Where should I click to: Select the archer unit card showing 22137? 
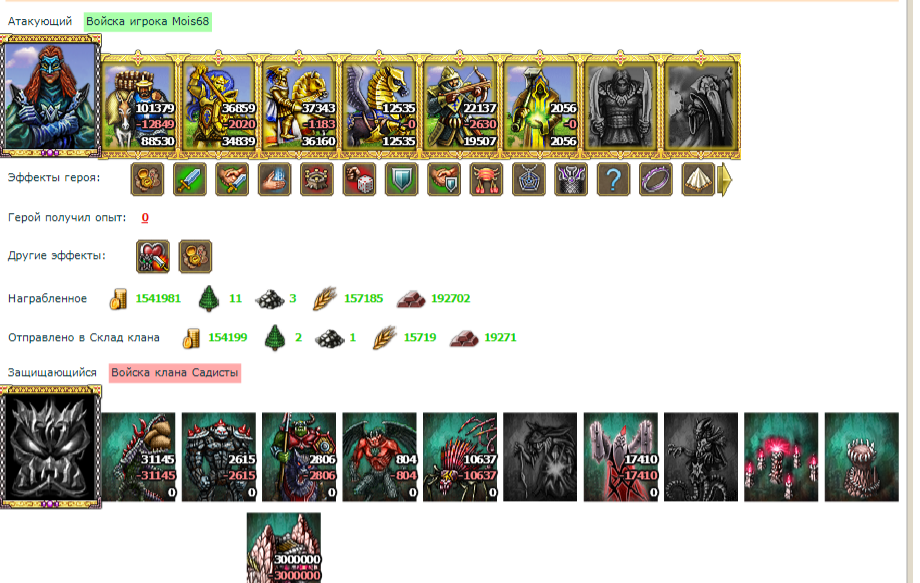(460, 106)
